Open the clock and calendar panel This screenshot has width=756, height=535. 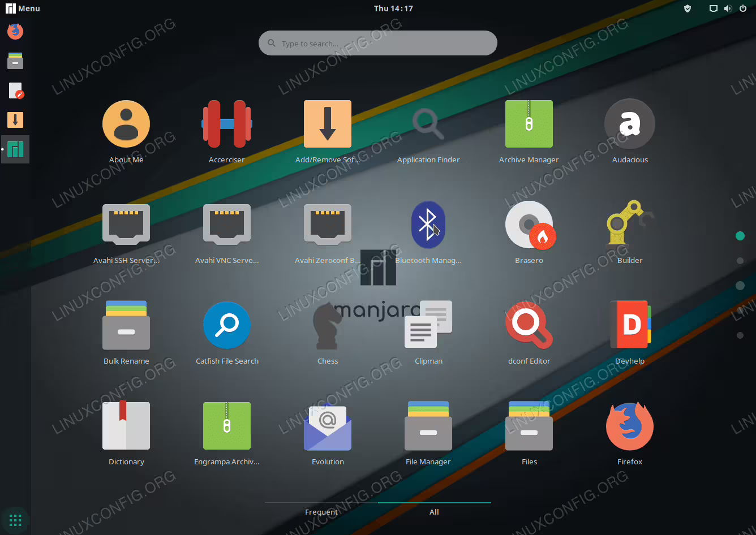[393, 8]
